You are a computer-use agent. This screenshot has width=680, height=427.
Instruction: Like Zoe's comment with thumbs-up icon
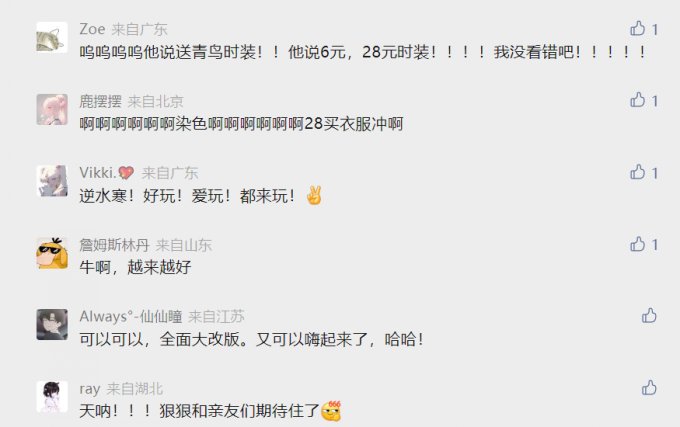[x=638, y=29]
